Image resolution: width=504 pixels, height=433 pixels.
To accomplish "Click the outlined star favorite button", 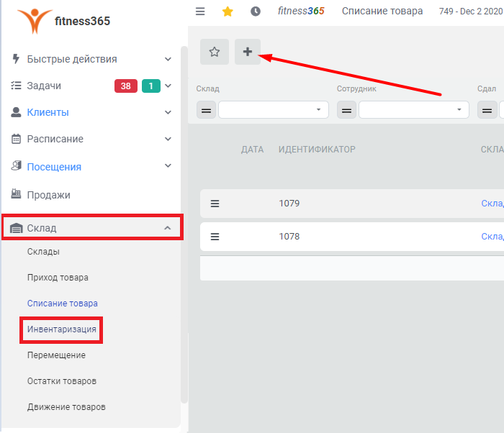I will (215, 52).
